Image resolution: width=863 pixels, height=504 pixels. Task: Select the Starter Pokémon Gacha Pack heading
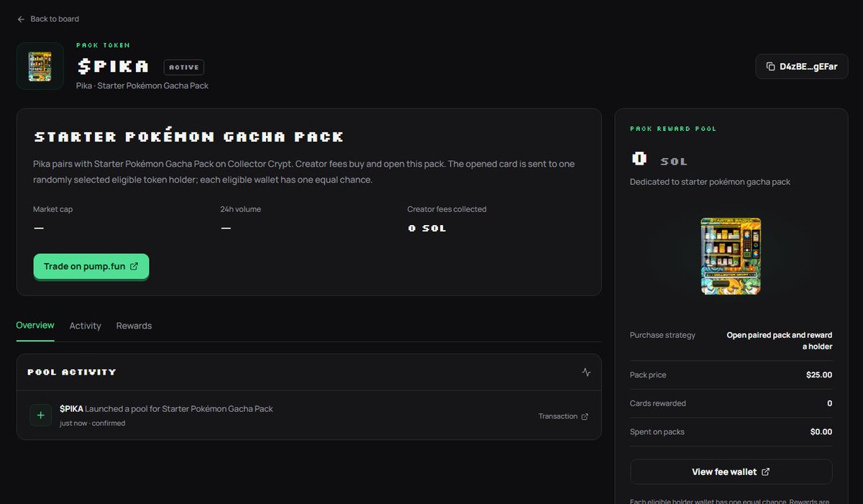pos(188,137)
